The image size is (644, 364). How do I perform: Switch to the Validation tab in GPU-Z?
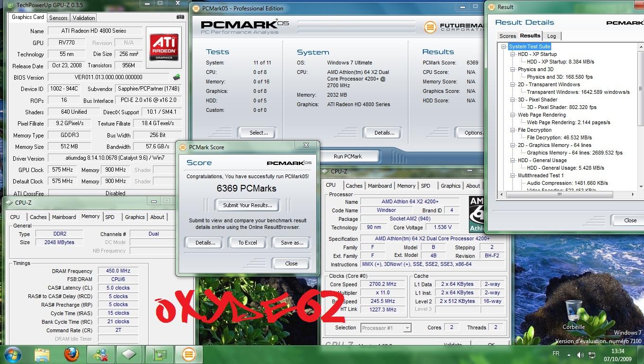coord(84,18)
